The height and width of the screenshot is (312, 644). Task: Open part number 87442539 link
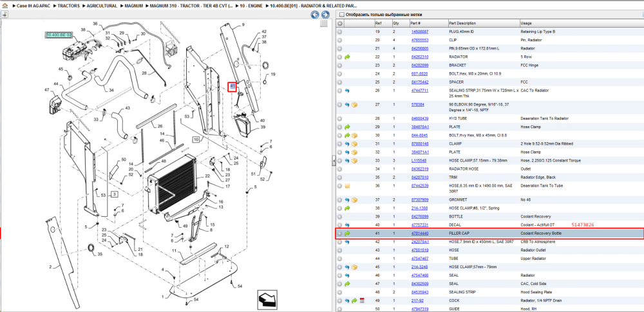420,186
